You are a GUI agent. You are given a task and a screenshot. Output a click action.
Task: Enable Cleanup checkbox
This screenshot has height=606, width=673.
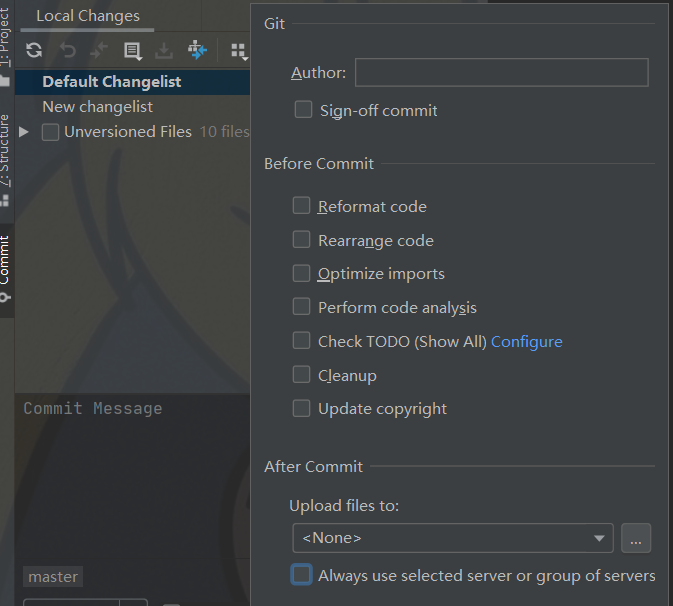[x=301, y=374]
